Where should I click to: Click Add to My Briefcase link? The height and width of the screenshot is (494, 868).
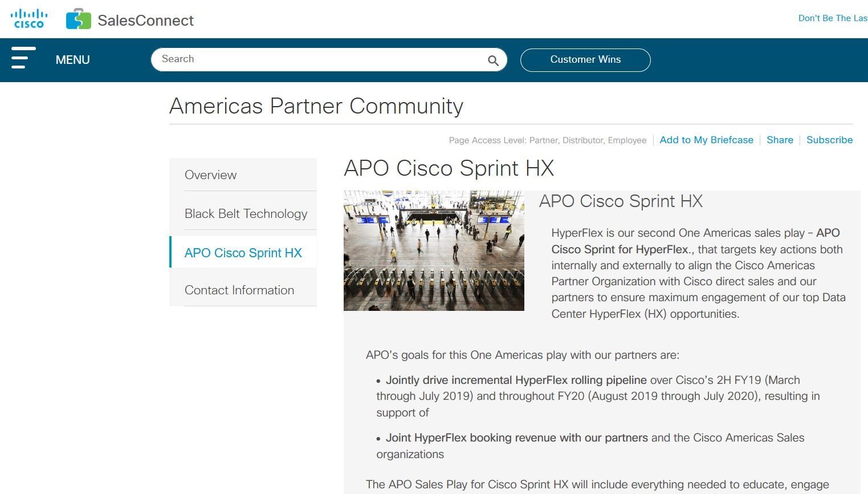click(x=706, y=140)
